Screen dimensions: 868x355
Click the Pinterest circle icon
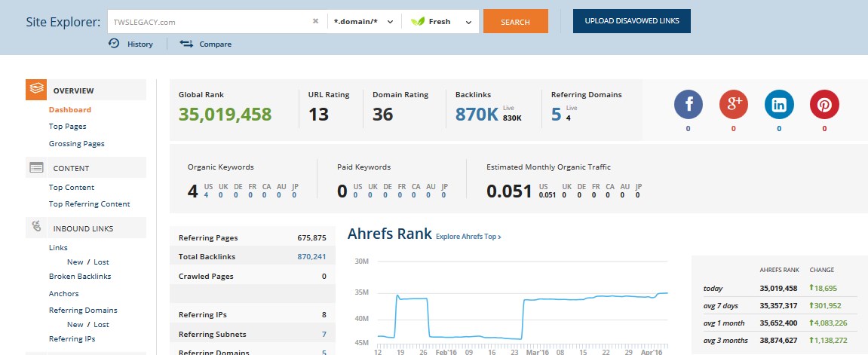[x=824, y=104]
